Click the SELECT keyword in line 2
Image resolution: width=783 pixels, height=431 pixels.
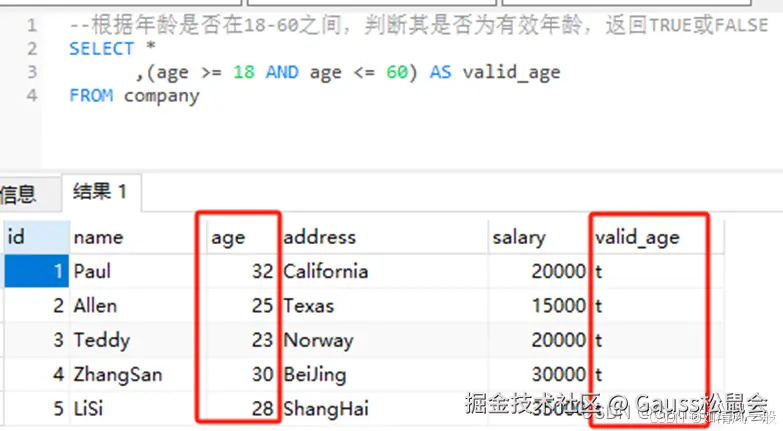click(x=101, y=49)
